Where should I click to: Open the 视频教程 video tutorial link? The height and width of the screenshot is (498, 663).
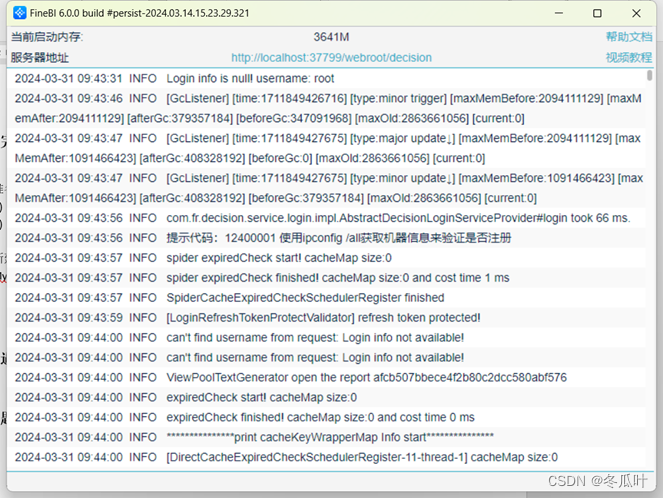pyautogui.click(x=629, y=57)
